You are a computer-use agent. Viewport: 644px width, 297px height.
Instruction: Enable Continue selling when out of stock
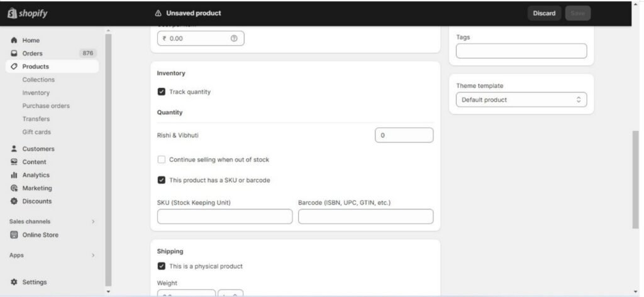pos(162,159)
